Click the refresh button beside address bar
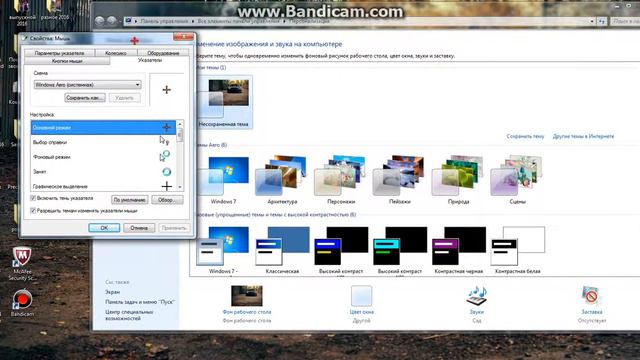 (x=602, y=21)
